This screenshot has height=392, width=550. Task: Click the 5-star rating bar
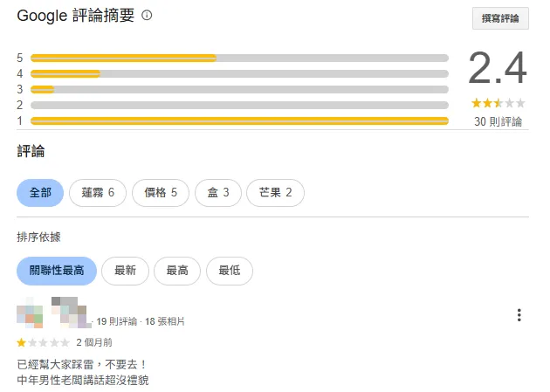click(239, 58)
